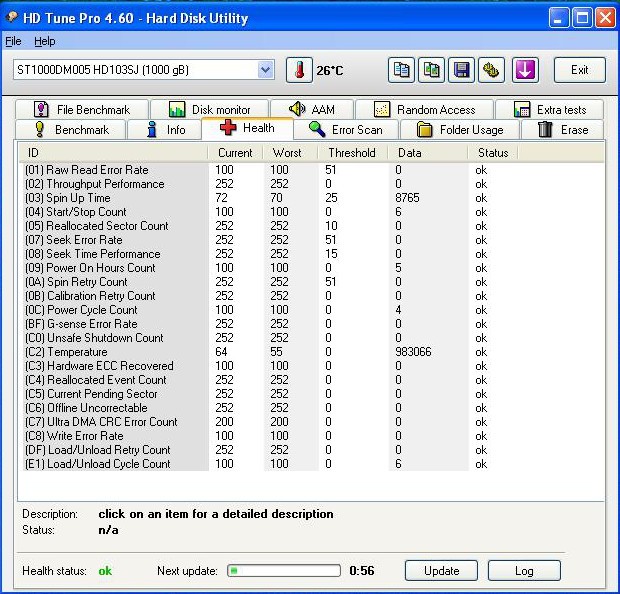This screenshot has height=594, width=620.
Task: Open the Help menu
Action: tap(45, 42)
